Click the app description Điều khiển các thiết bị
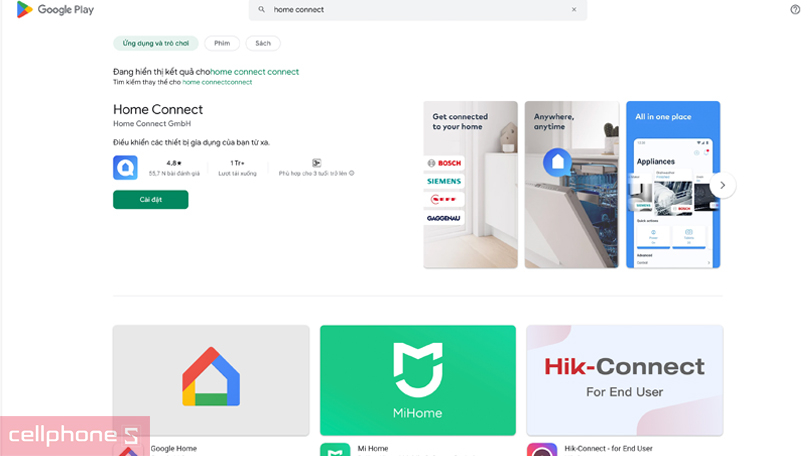The height and width of the screenshot is (456, 810). [192, 143]
